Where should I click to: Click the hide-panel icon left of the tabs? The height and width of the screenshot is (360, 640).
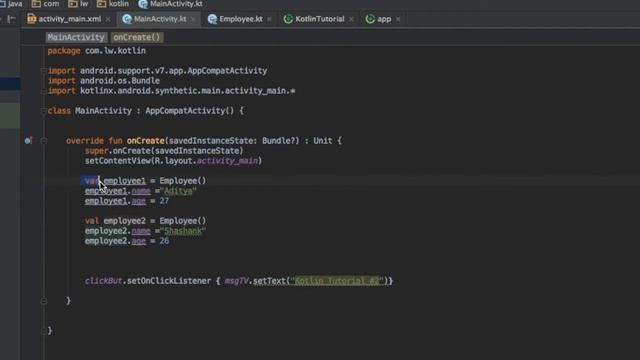pyautogui.click(x=11, y=19)
